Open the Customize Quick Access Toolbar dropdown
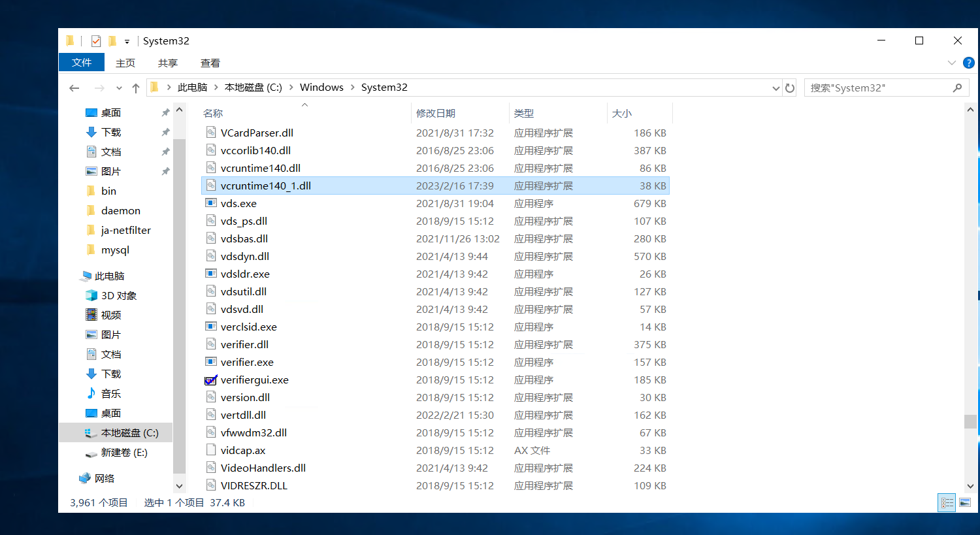980x535 pixels. point(127,42)
